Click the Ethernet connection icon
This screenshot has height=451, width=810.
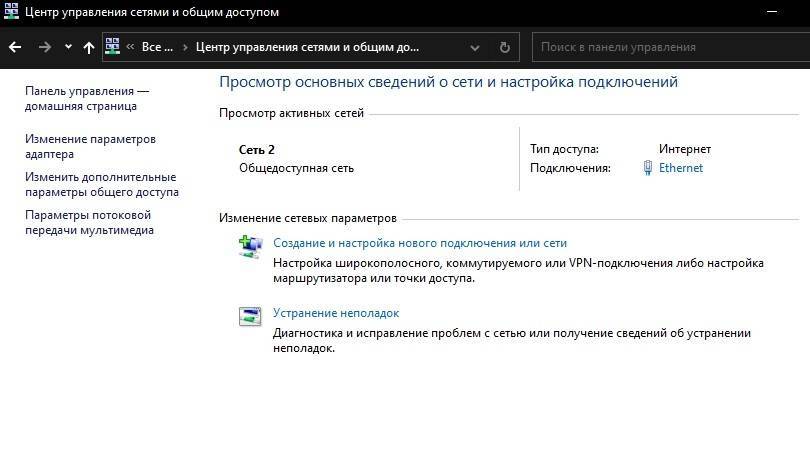[648, 168]
